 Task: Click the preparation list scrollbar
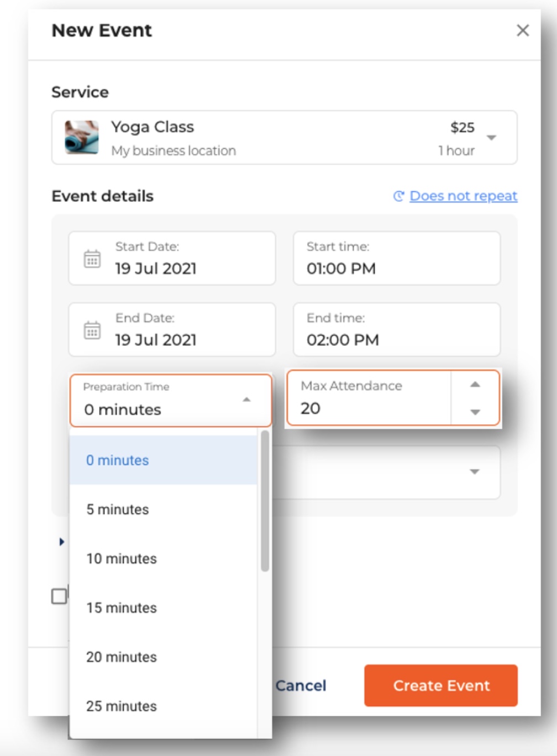coord(265,501)
